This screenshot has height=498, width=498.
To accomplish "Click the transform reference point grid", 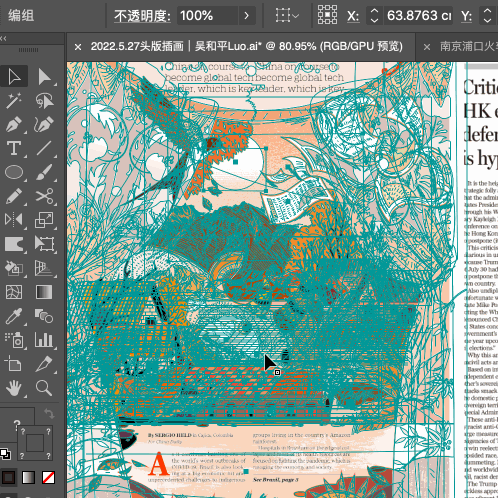I will coord(327,15).
